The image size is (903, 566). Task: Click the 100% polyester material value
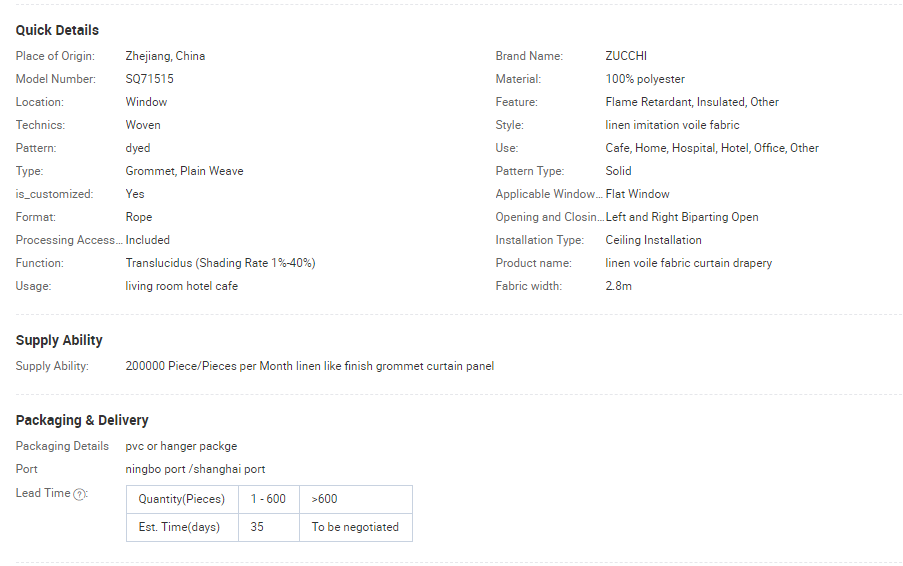click(x=645, y=79)
